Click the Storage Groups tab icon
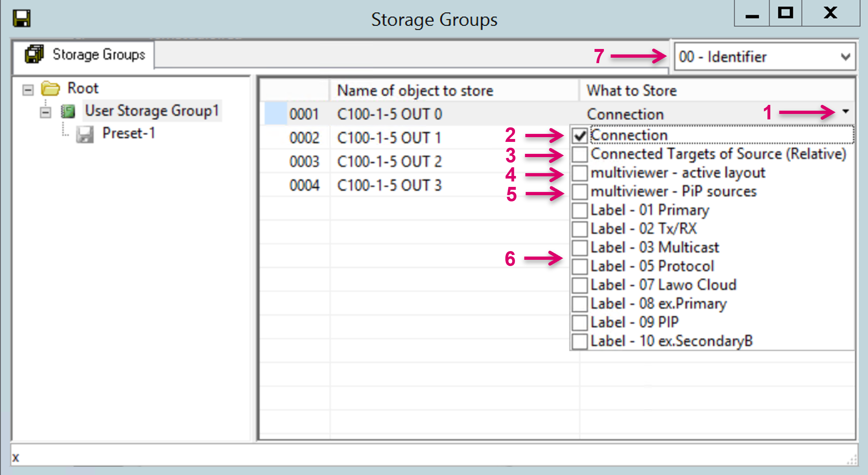 coord(34,54)
